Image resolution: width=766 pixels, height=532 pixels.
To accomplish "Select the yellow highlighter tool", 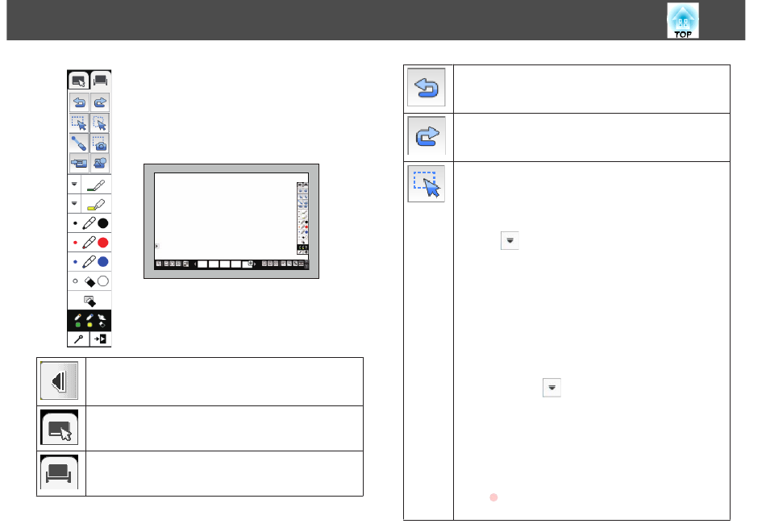I will tap(96, 204).
